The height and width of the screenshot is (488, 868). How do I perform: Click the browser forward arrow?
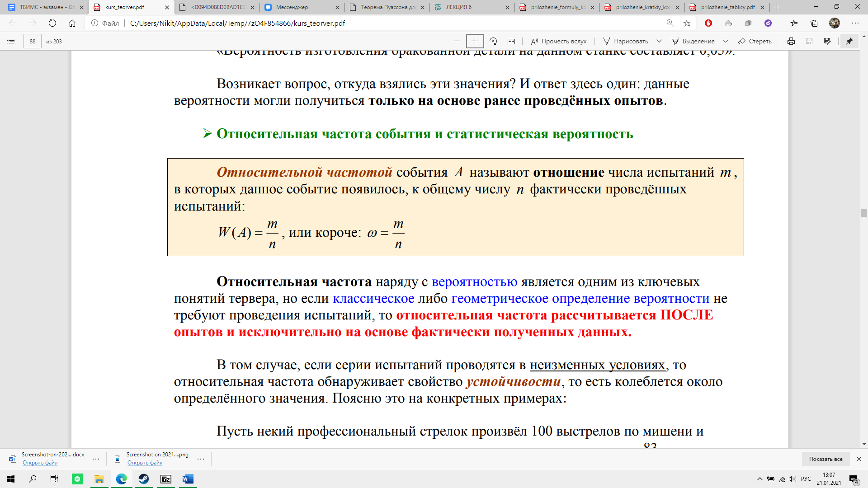pyautogui.click(x=33, y=23)
